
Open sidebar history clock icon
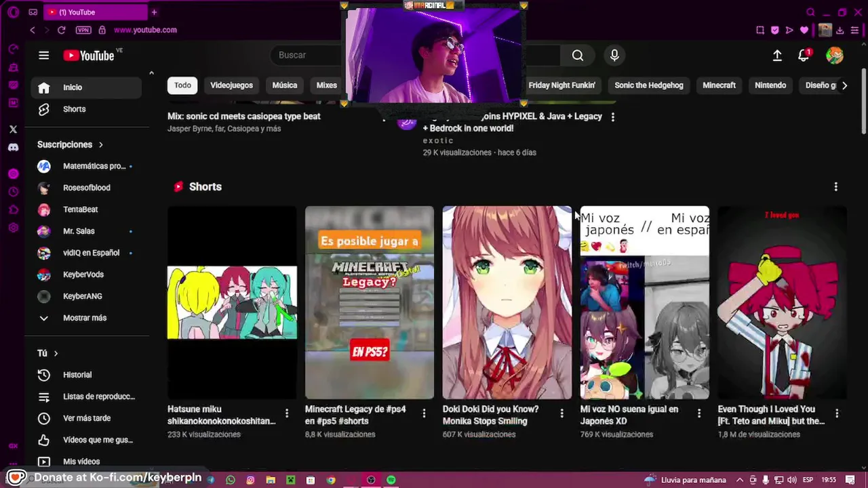pos(13,192)
